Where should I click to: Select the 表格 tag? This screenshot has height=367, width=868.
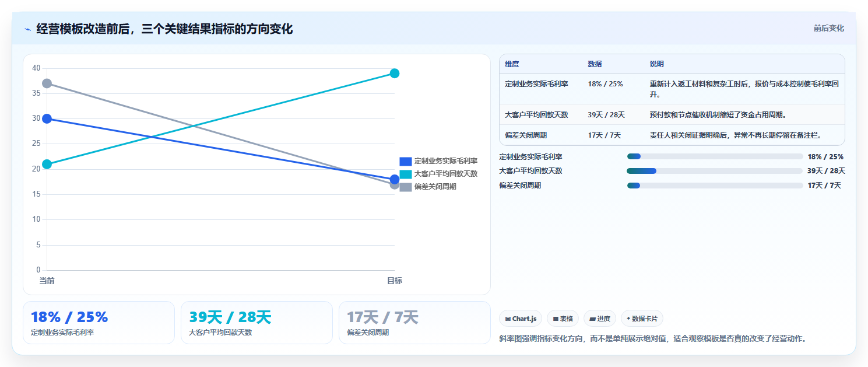[563, 319]
